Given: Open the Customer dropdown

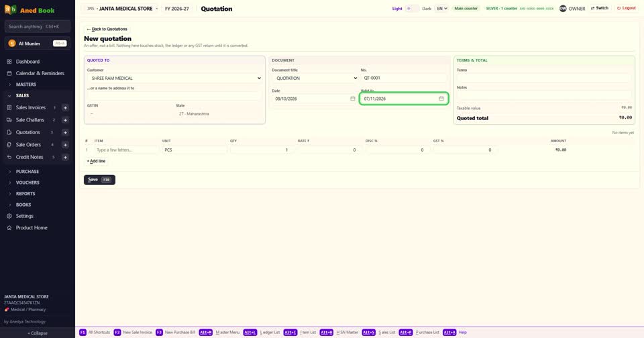Looking at the screenshot, I should pyautogui.click(x=174, y=78).
